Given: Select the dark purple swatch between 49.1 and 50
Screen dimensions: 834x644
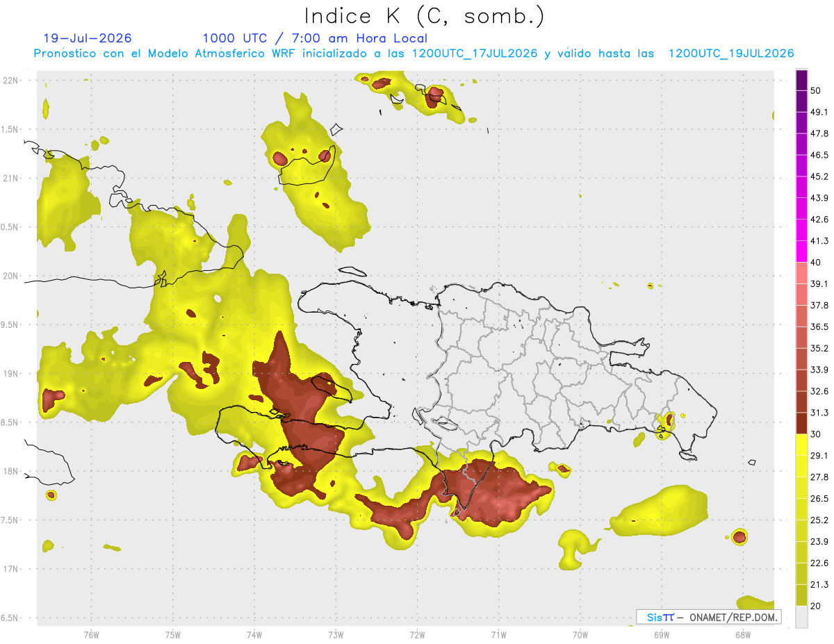Looking at the screenshot, I should coord(801,101).
